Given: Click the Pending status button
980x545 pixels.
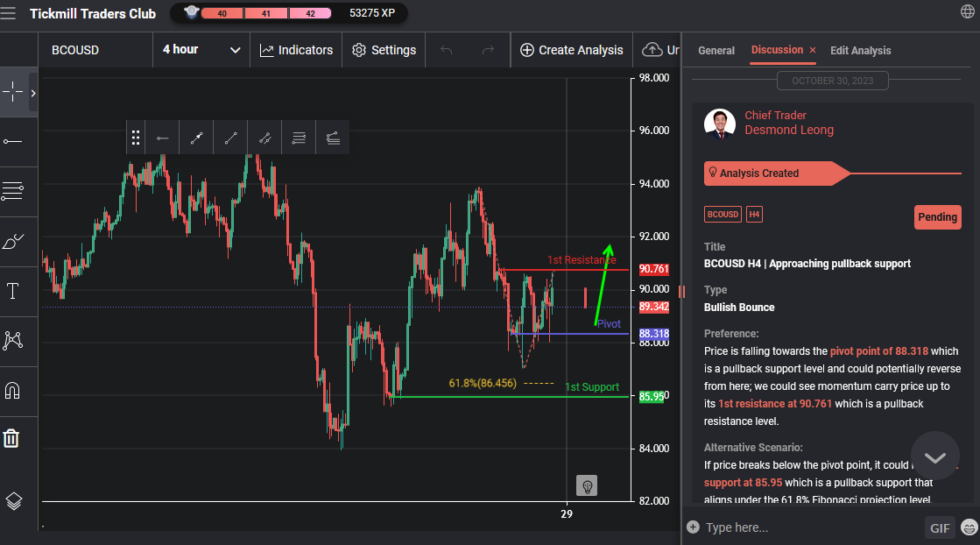Looking at the screenshot, I should coord(937,217).
